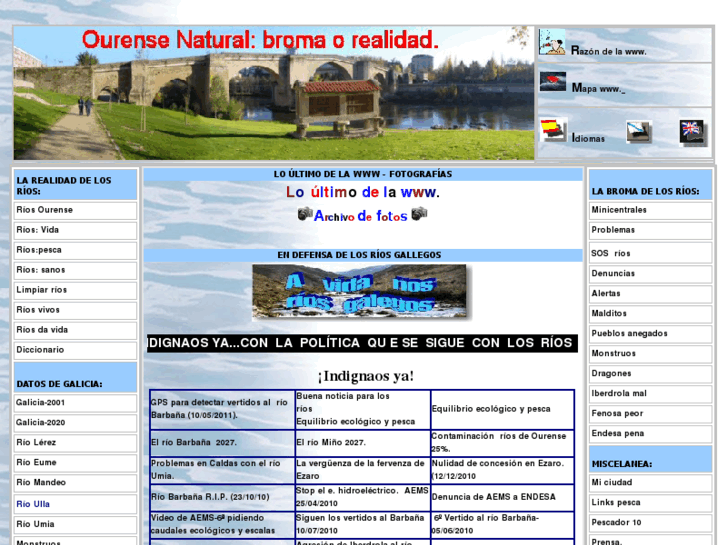
Task: Select the Galician flag language icon
Action: [x=639, y=132]
